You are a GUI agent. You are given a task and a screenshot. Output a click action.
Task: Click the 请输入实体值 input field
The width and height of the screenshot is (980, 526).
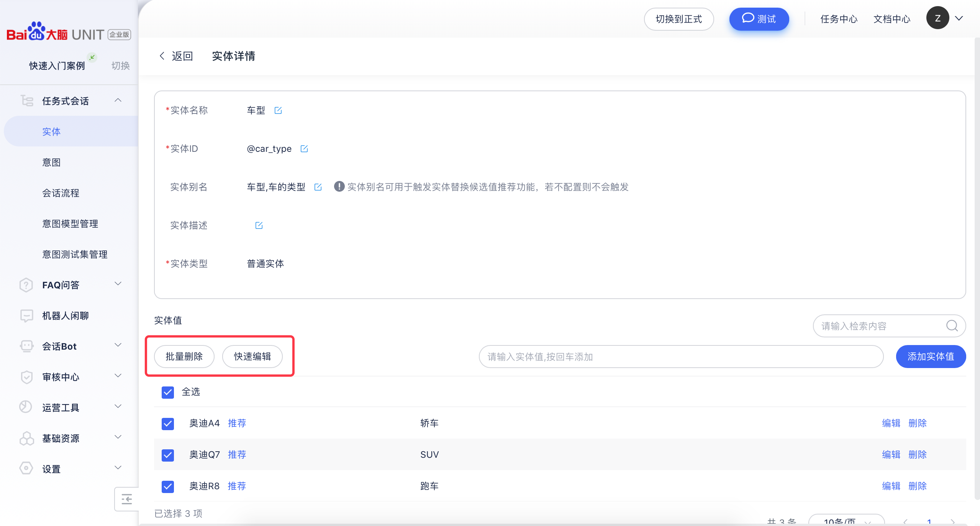[x=681, y=357]
